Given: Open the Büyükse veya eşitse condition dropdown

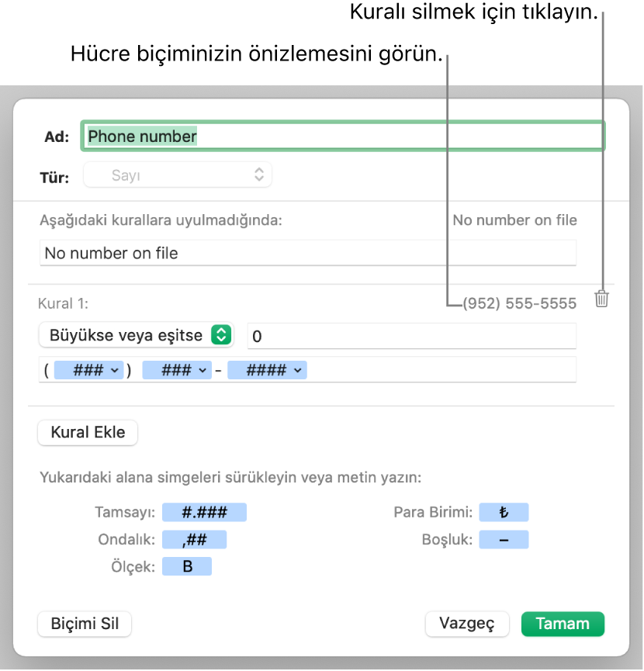Looking at the screenshot, I should coord(136,334).
